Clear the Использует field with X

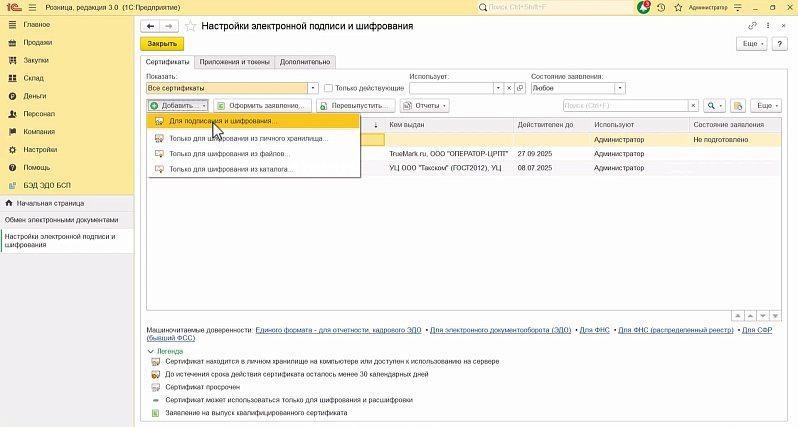click(509, 88)
